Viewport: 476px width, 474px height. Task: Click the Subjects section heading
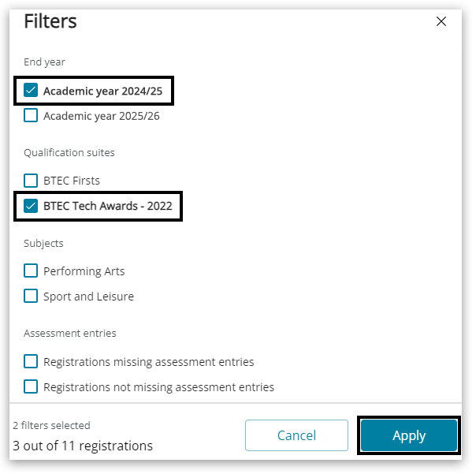[43, 243]
